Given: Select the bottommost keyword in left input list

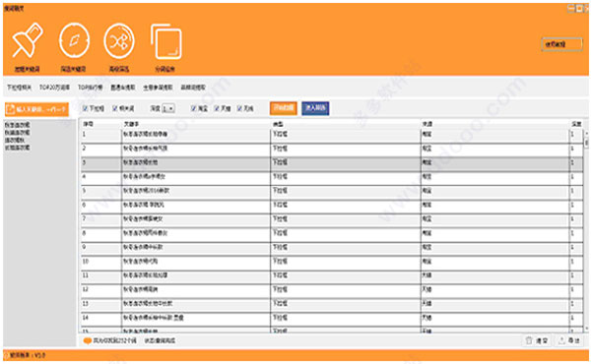Looking at the screenshot, I should pos(18,148).
